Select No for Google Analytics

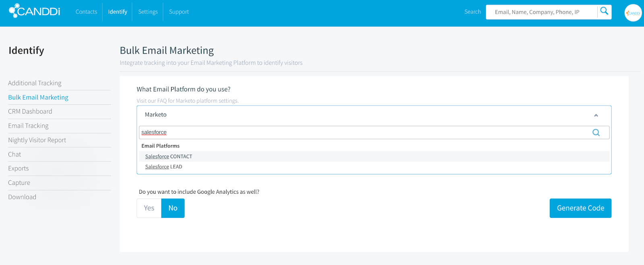tap(173, 208)
